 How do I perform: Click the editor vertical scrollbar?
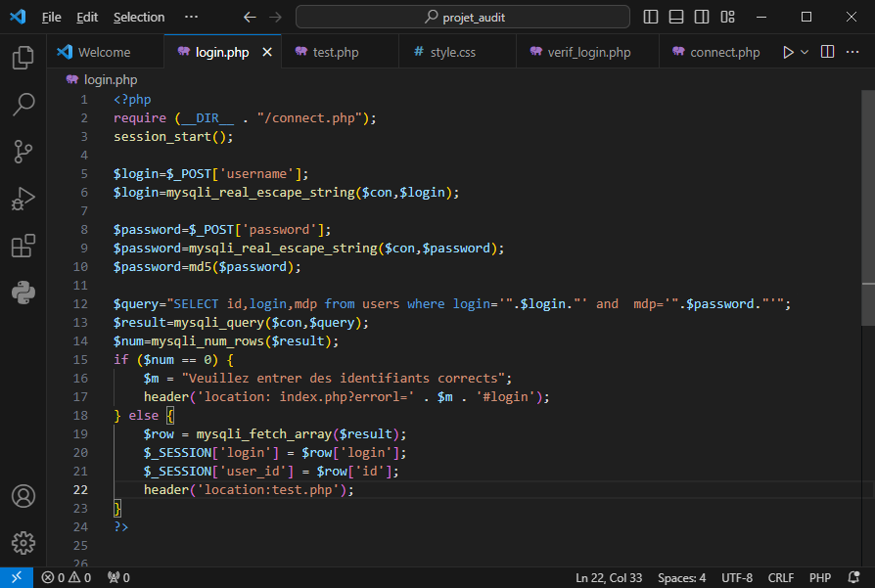(x=867, y=205)
